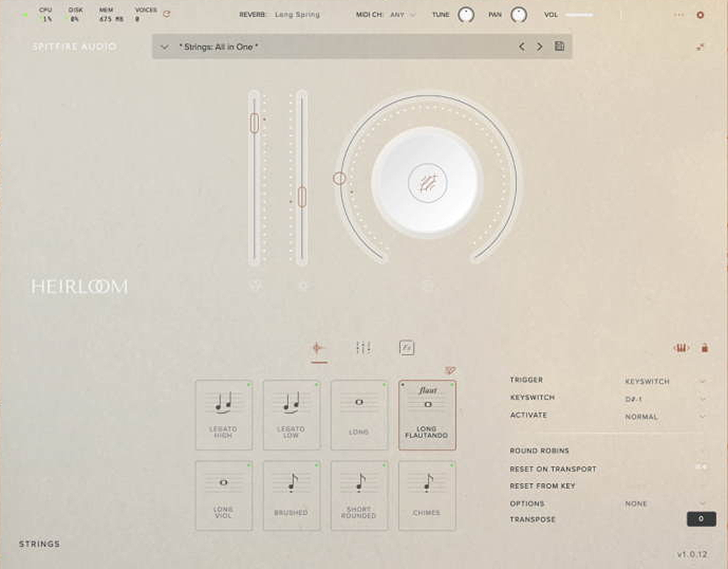The width and height of the screenshot is (728, 569).
Task: Toggle the red lock icon
Action: coord(705,348)
